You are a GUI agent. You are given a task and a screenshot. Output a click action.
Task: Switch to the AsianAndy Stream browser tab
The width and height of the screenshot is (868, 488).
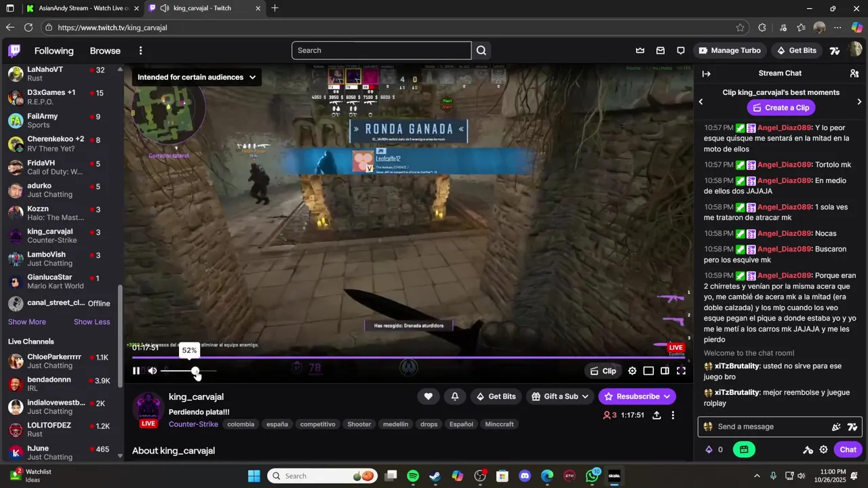click(81, 8)
